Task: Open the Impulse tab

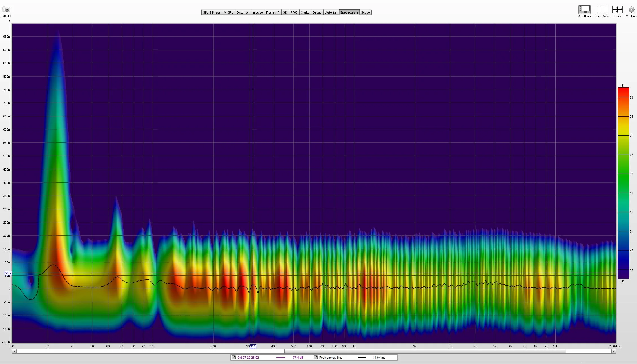Action: pyautogui.click(x=257, y=12)
